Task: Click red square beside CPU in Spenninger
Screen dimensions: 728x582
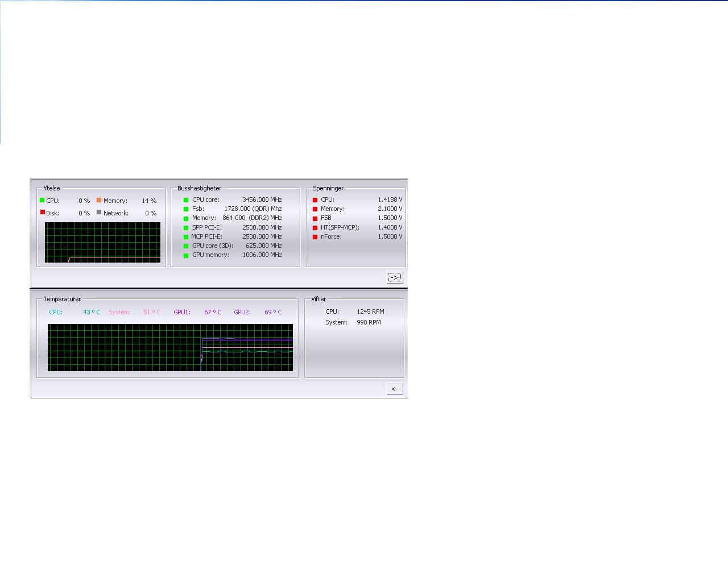Action: coord(315,200)
